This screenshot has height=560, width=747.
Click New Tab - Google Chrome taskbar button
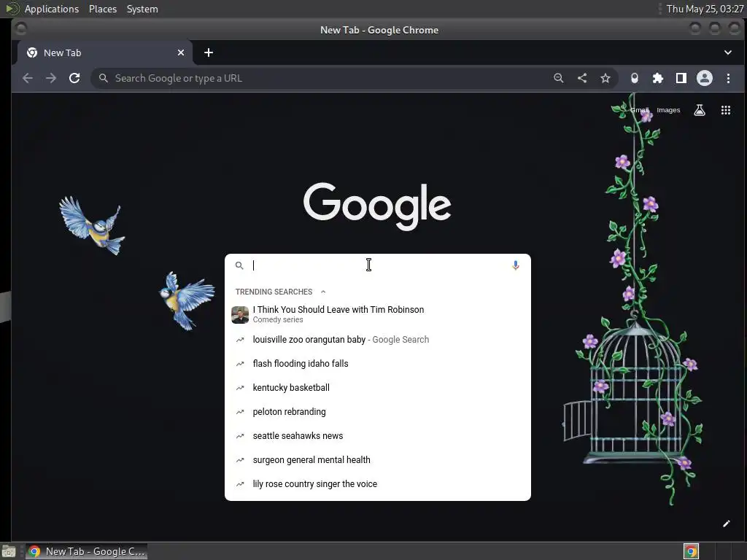pos(87,551)
